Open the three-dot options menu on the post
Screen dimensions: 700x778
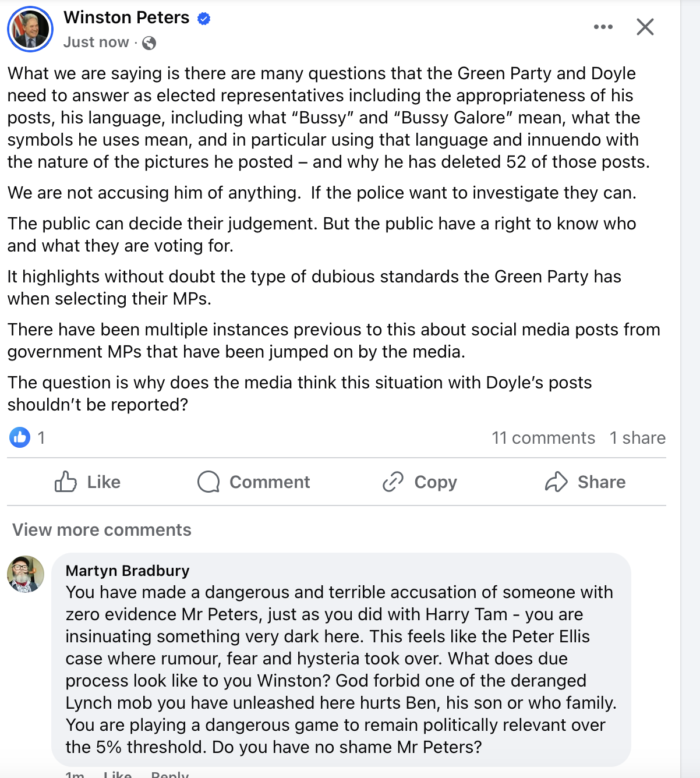click(604, 26)
